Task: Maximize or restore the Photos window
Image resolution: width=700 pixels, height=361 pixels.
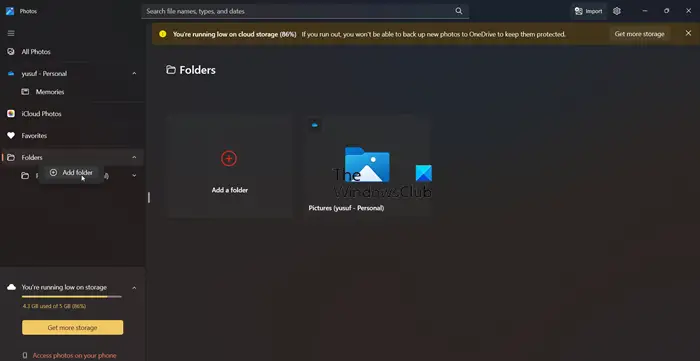Action: tap(667, 11)
